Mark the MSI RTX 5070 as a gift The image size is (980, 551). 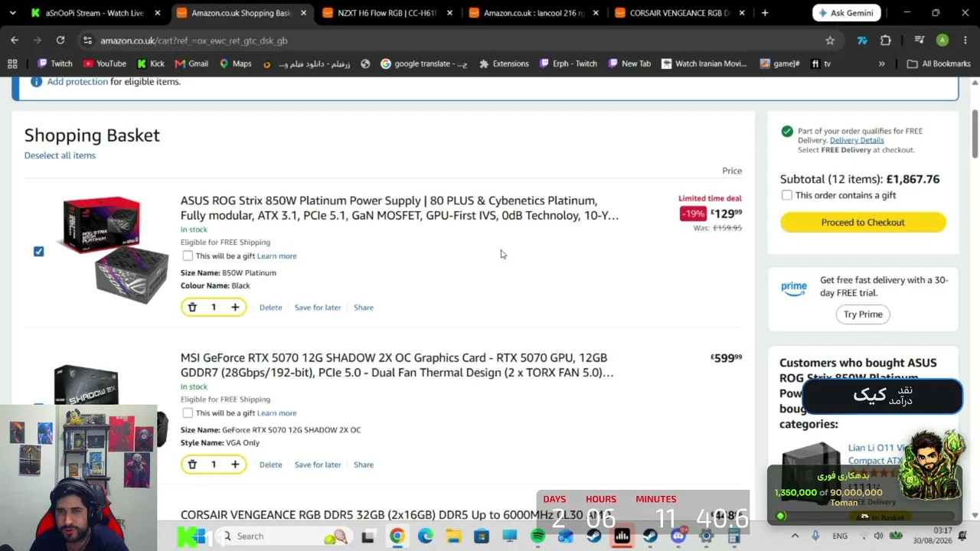tap(188, 412)
